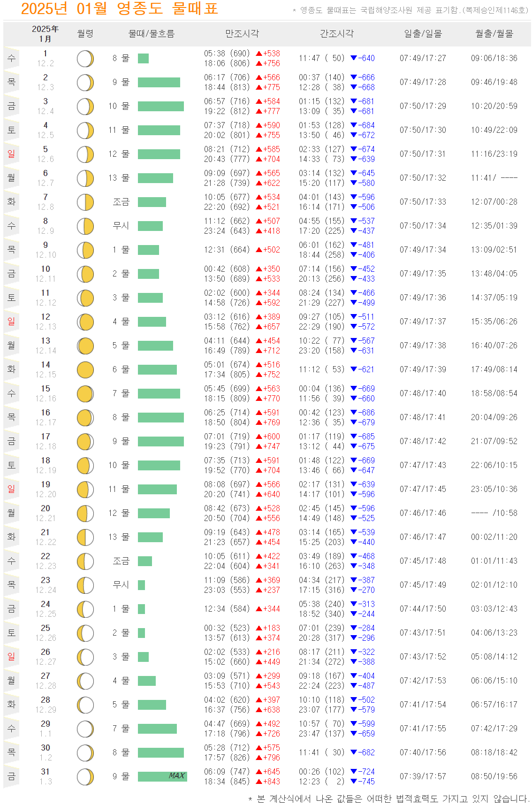Click the small green tide bar for January 23
Screen dimensions: 532x806
141,585
